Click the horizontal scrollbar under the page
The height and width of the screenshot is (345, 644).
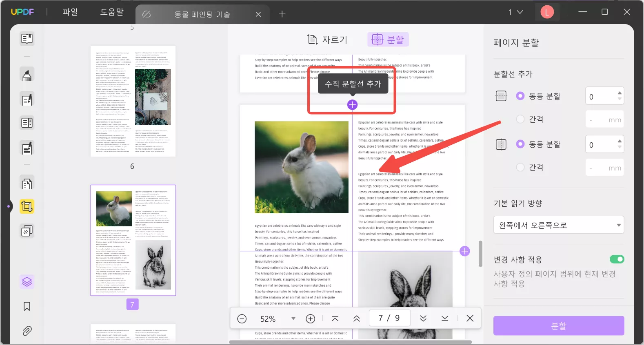point(350,342)
